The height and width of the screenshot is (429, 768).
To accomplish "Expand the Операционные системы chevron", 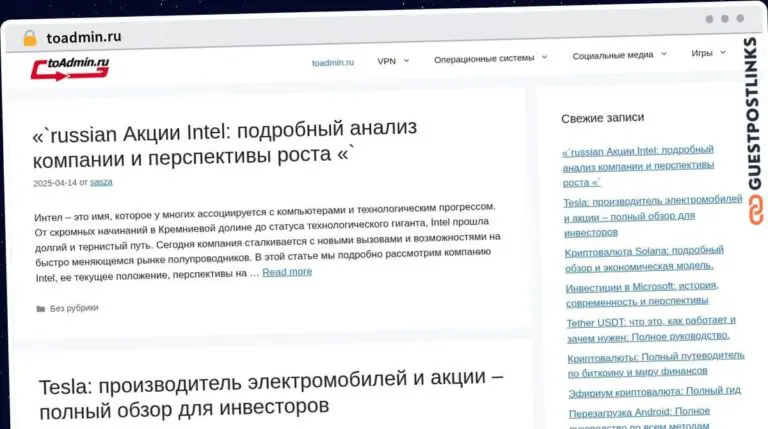I will 544,57.
